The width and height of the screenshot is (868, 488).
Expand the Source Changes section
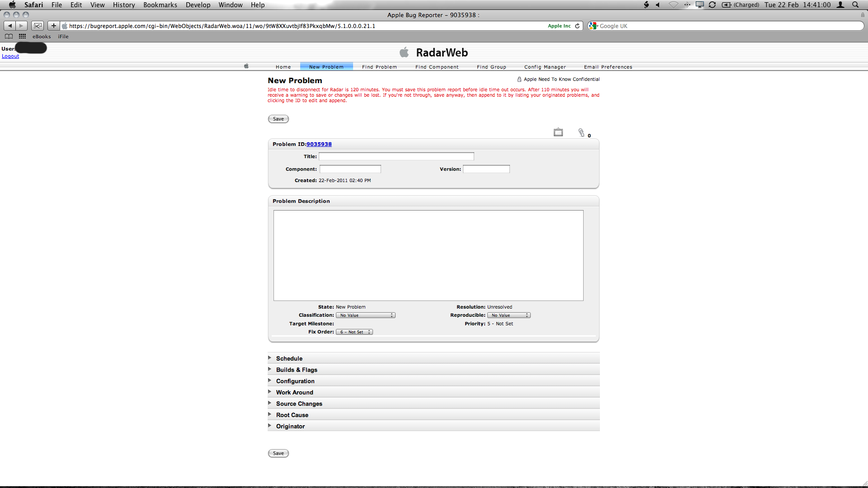[434, 404]
